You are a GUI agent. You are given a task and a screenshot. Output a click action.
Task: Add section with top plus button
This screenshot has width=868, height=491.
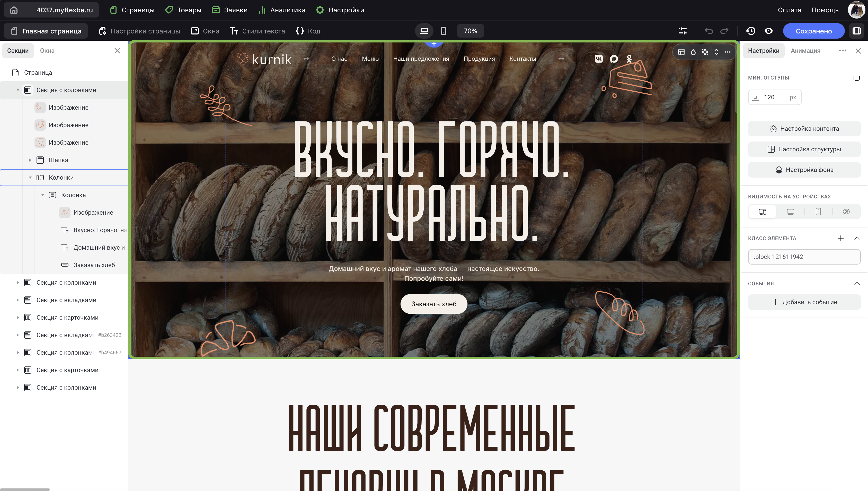coord(434,44)
